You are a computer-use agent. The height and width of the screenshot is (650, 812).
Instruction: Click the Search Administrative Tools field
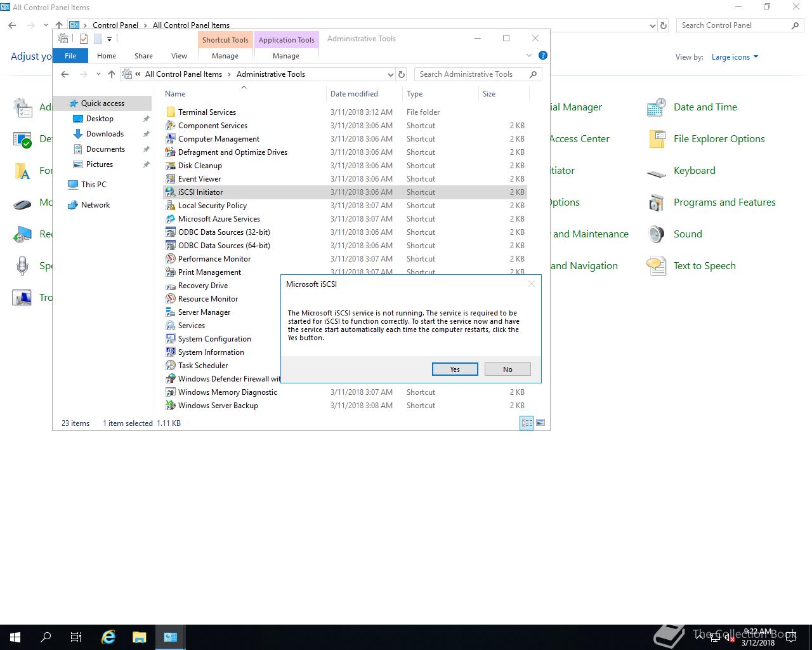478,74
